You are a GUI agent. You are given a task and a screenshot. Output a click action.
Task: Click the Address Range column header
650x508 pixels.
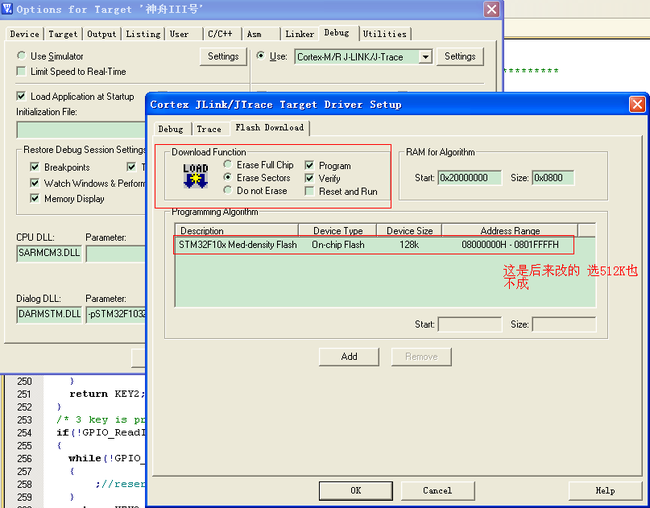[x=510, y=231]
